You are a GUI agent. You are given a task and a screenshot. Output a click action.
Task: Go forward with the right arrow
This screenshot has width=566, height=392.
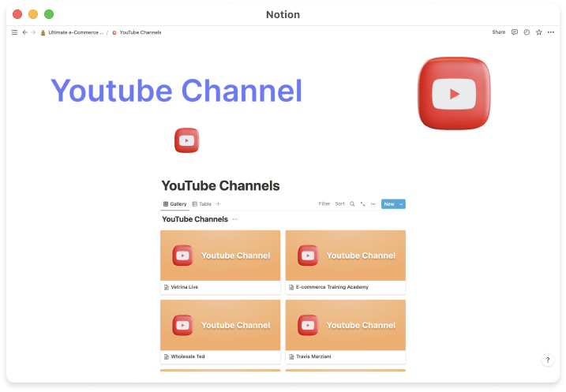click(33, 32)
